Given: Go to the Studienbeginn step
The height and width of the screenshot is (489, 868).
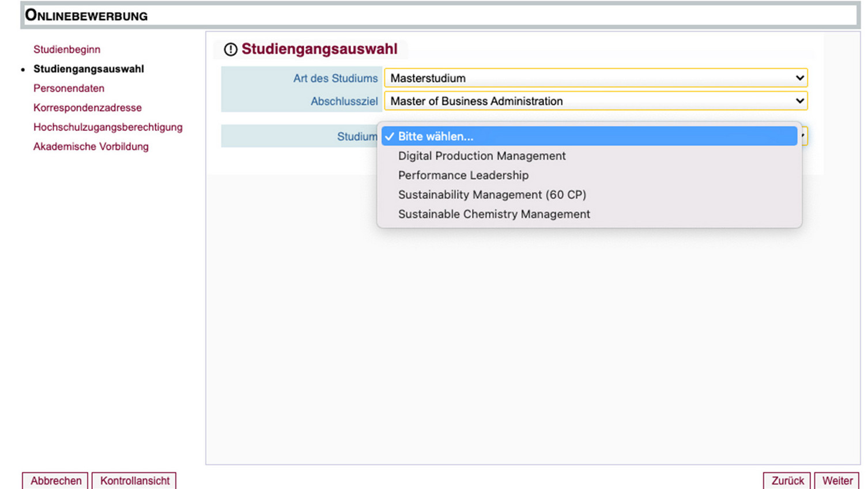Looking at the screenshot, I should coord(67,50).
